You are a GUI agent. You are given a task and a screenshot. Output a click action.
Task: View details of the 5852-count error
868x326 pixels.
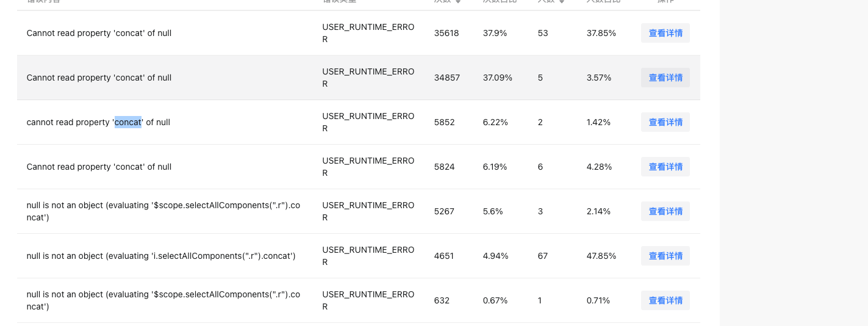(665, 122)
